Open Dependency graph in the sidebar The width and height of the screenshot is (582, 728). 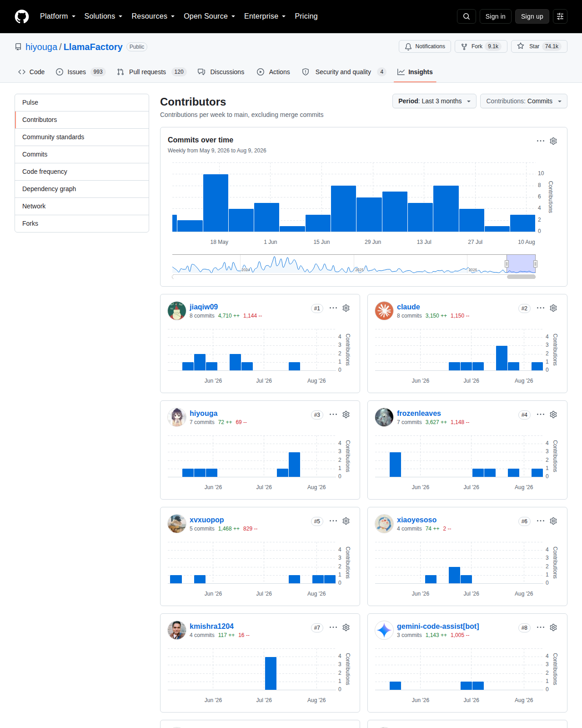82,189
